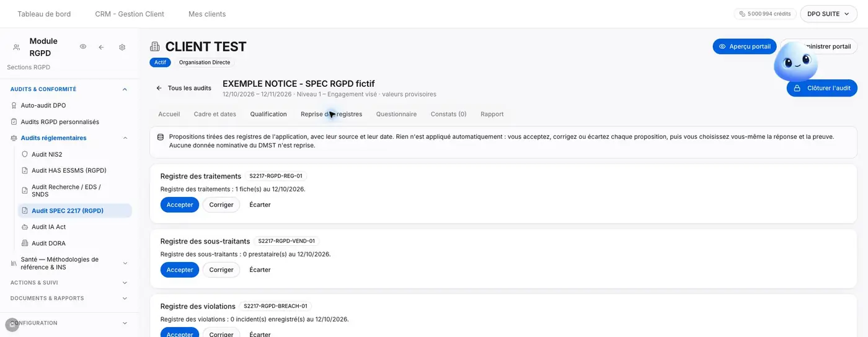Click the Auto-audit DPO ribbon icon
This screenshot has height=337, width=868.
[x=14, y=105]
